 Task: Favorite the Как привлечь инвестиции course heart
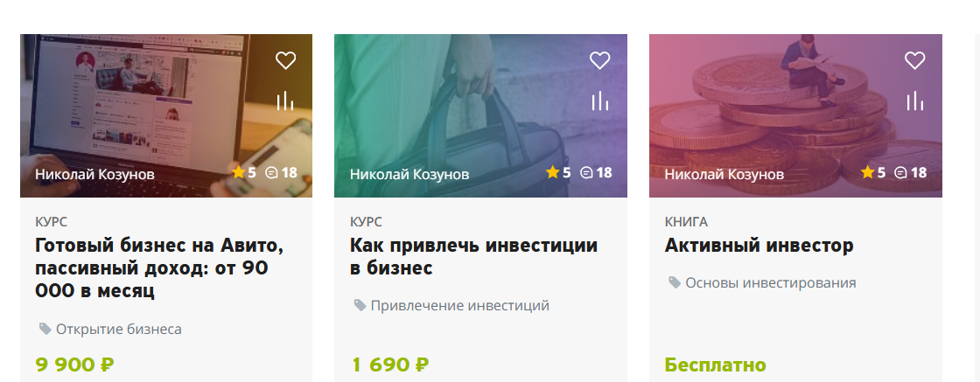coord(600,60)
